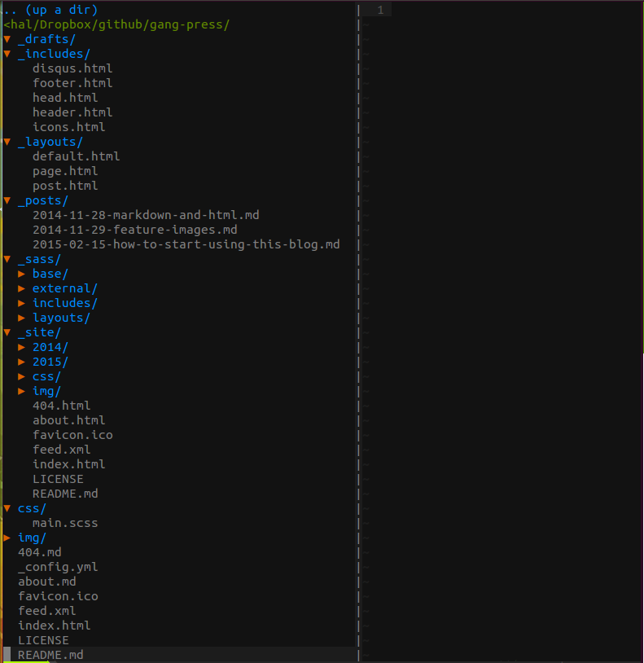The width and height of the screenshot is (644, 663).
Task: Select the _site/ directory name
Action: (39, 332)
